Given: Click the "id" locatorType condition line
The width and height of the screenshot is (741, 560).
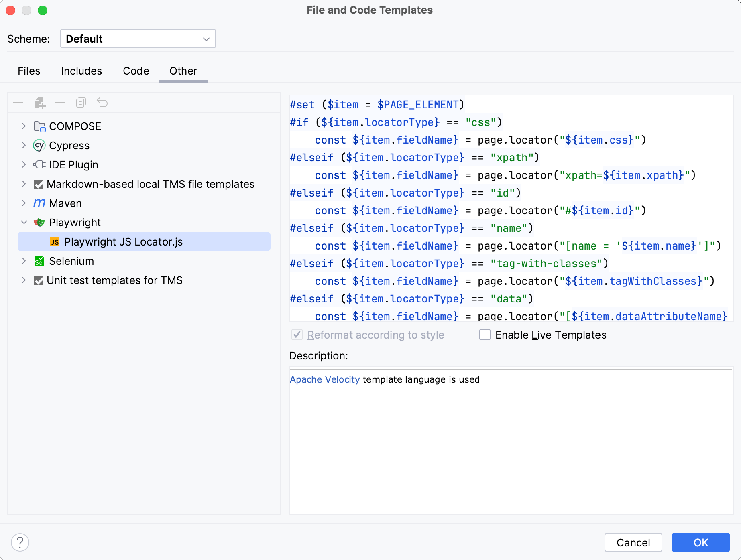Looking at the screenshot, I should point(405,193).
